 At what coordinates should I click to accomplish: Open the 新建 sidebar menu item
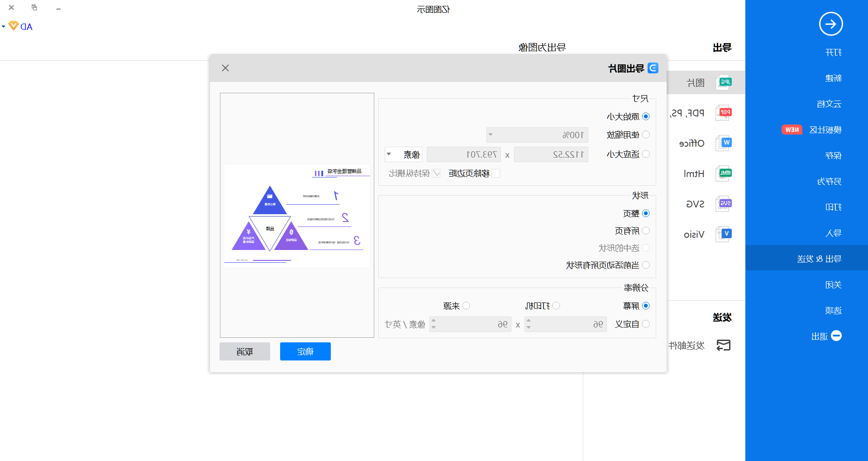pos(833,78)
